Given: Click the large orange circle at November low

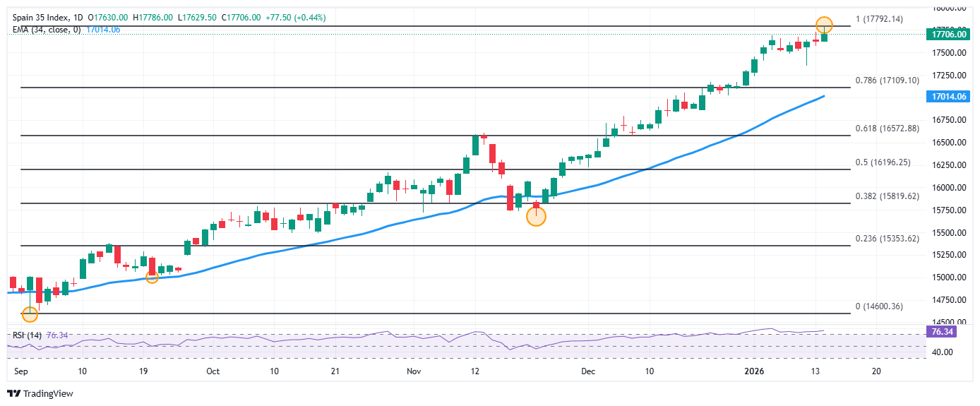Looking at the screenshot, I should tap(536, 216).
